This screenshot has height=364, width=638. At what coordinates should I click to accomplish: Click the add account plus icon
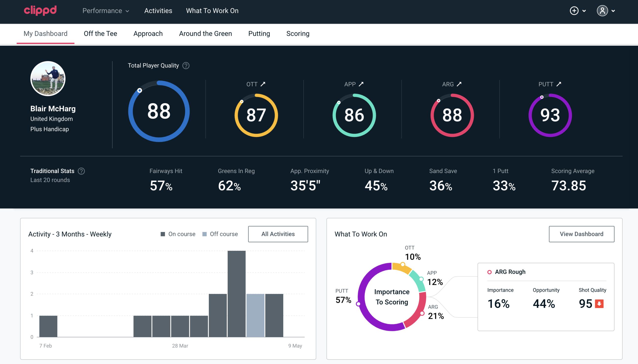(574, 11)
